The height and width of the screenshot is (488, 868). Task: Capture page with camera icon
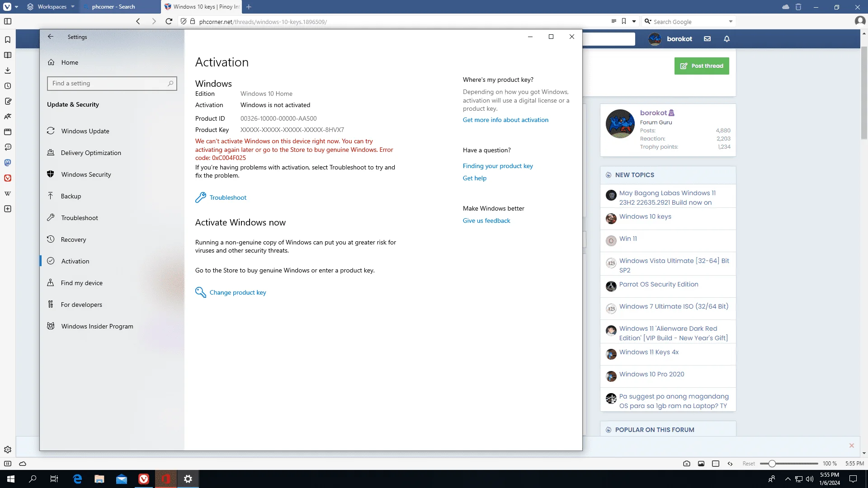pyautogui.click(x=687, y=464)
